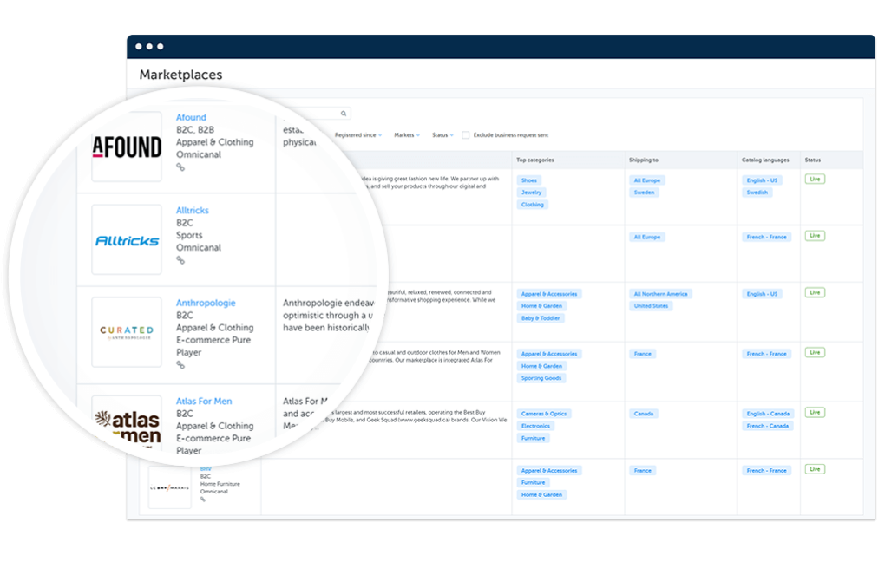This screenshot has height=588, width=885.
Task: Open the Status filter dropdown
Action: [x=442, y=135]
